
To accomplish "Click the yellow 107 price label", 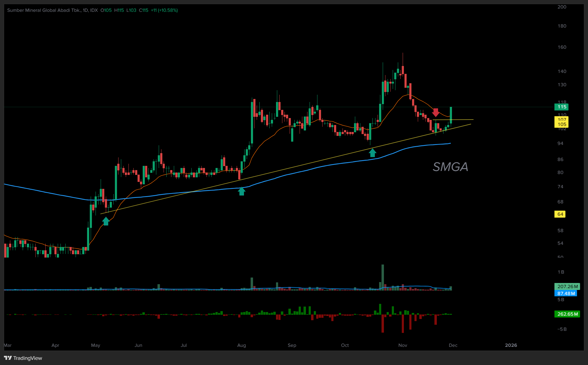I will tap(561, 120).
